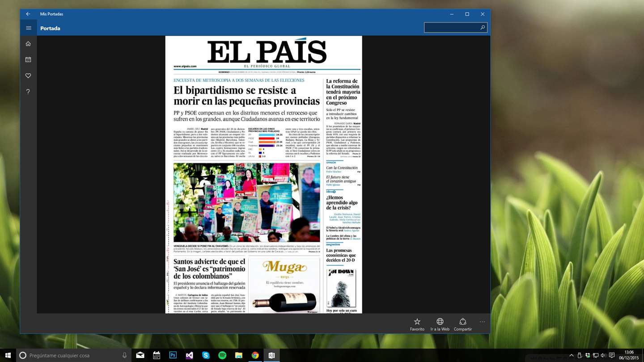
Task: Open File Explorer from taskbar
Action: [239, 355]
